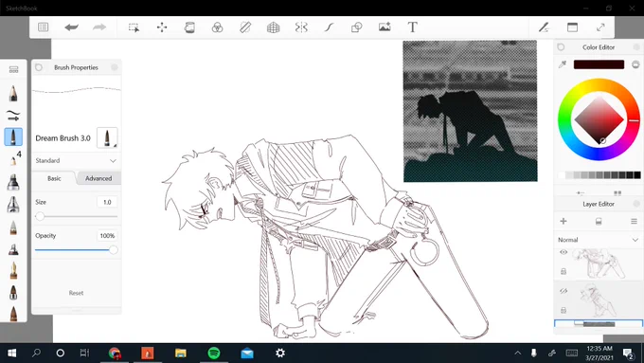Click the Size value field
644x363 pixels.
coord(107,202)
